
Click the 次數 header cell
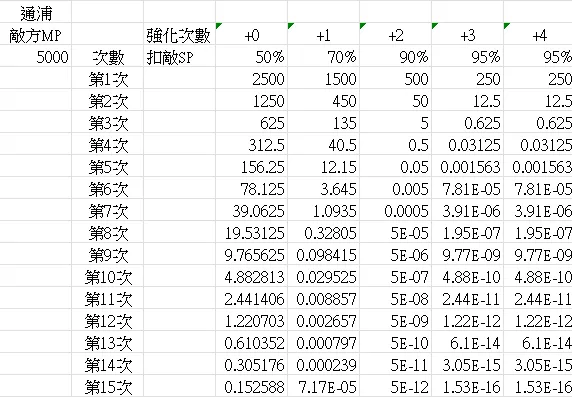(108, 56)
